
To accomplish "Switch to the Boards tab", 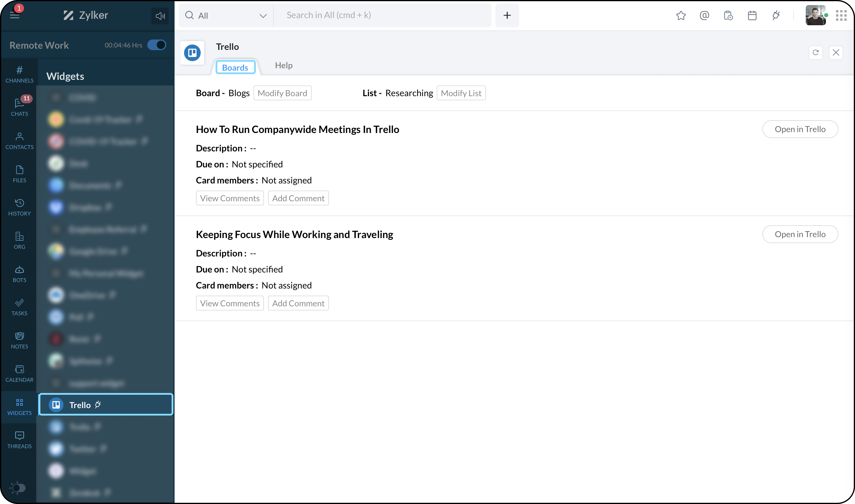I will pos(235,67).
